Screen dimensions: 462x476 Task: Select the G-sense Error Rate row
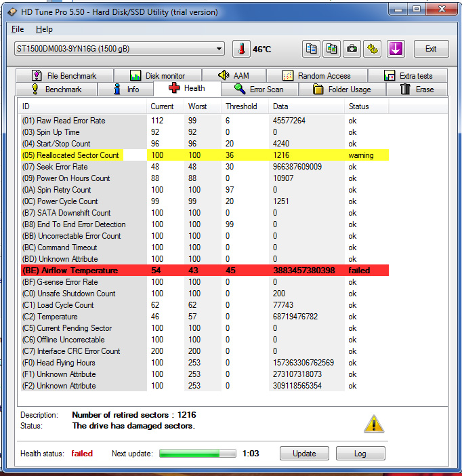tap(205, 282)
